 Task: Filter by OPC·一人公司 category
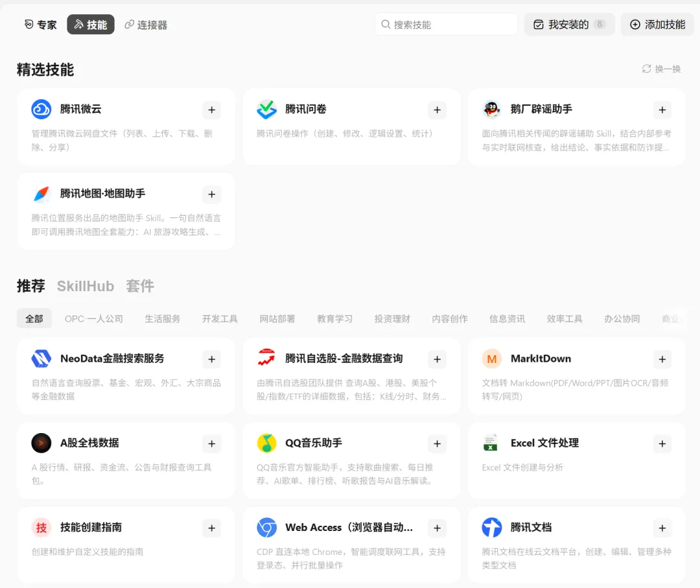(x=94, y=319)
